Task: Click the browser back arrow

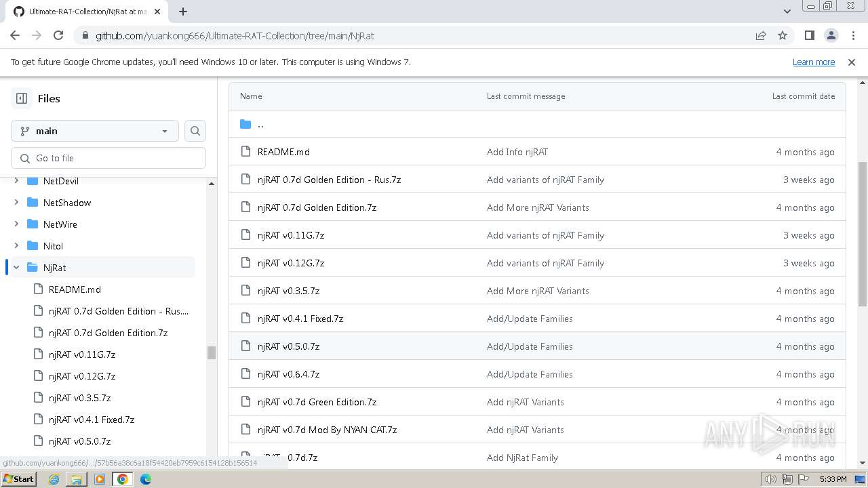Action: click(x=15, y=35)
